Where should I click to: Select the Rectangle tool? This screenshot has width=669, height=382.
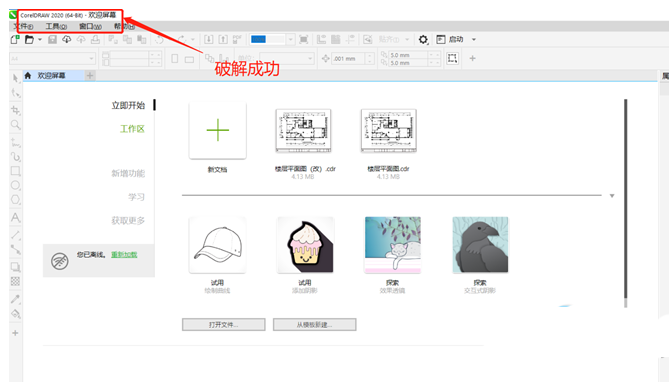pyautogui.click(x=15, y=171)
